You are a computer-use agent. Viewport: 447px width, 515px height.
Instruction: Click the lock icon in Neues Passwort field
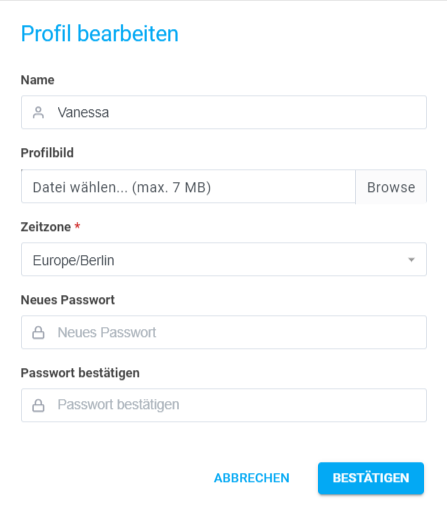(38, 332)
